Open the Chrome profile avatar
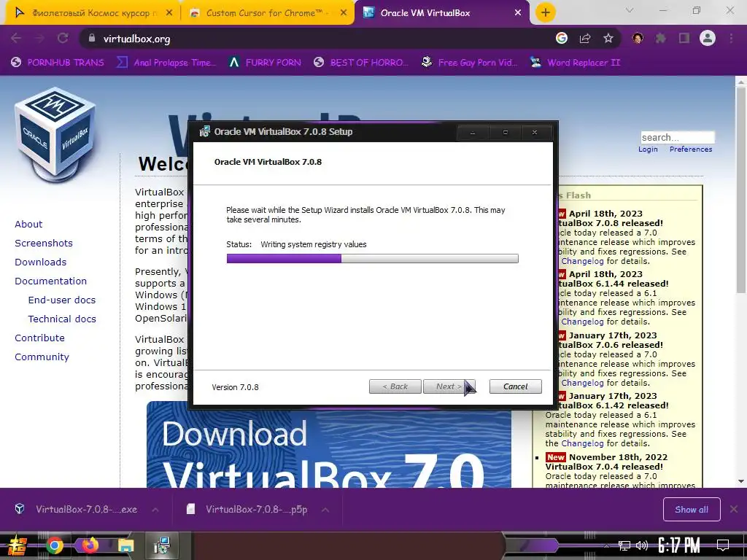The width and height of the screenshot is (747, 560). click(x=708, y=39)
